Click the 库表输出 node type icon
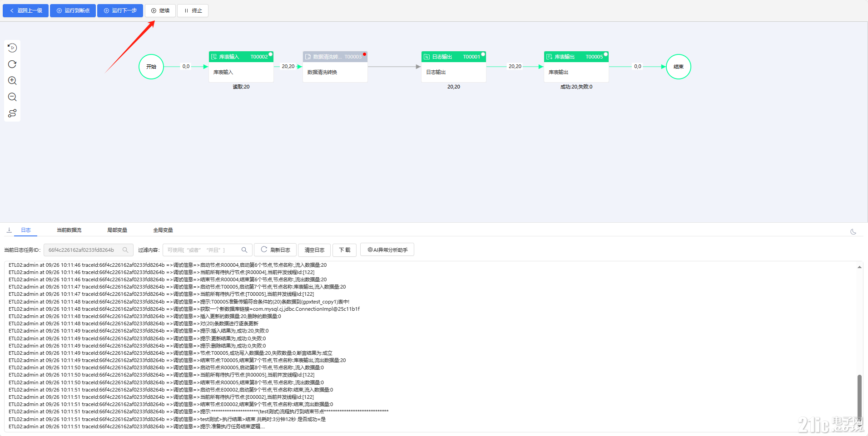 pos(549,57)
